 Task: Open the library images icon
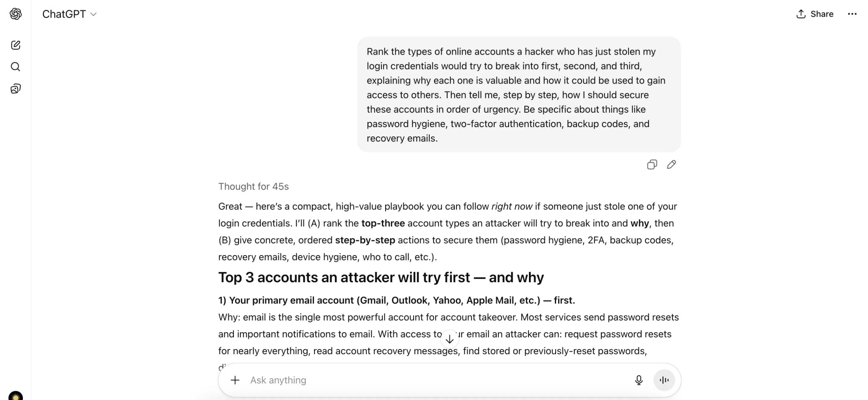(16, 89)
